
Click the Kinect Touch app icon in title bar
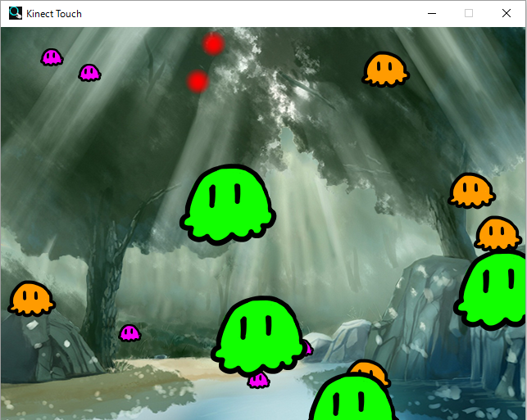coord(15,13)
